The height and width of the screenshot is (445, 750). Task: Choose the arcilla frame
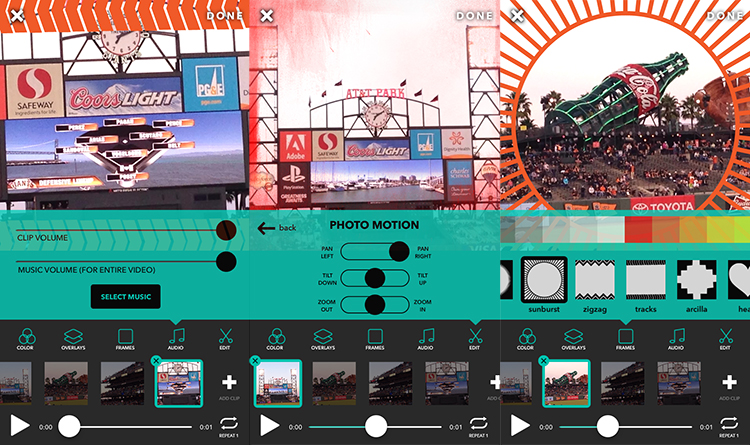[696, 280]
